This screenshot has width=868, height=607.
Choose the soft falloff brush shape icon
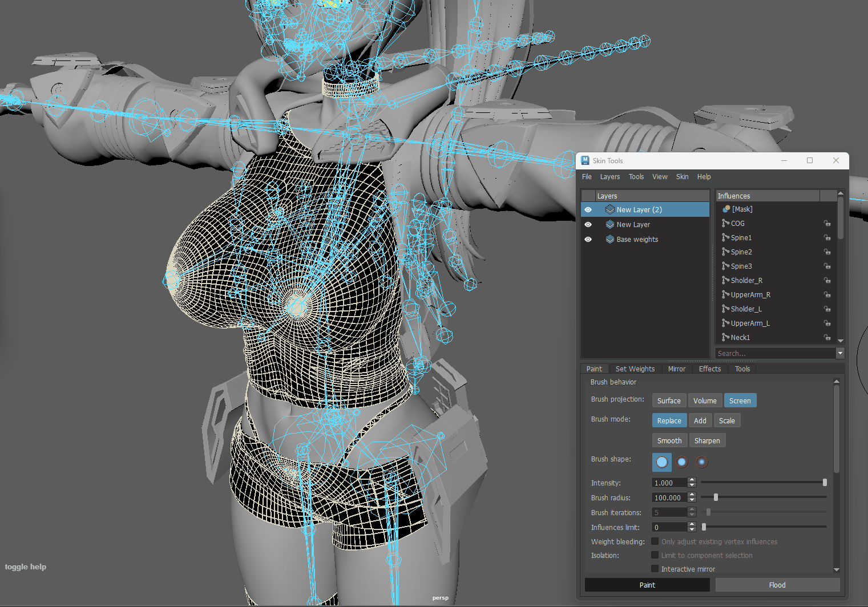coord(702,462)
